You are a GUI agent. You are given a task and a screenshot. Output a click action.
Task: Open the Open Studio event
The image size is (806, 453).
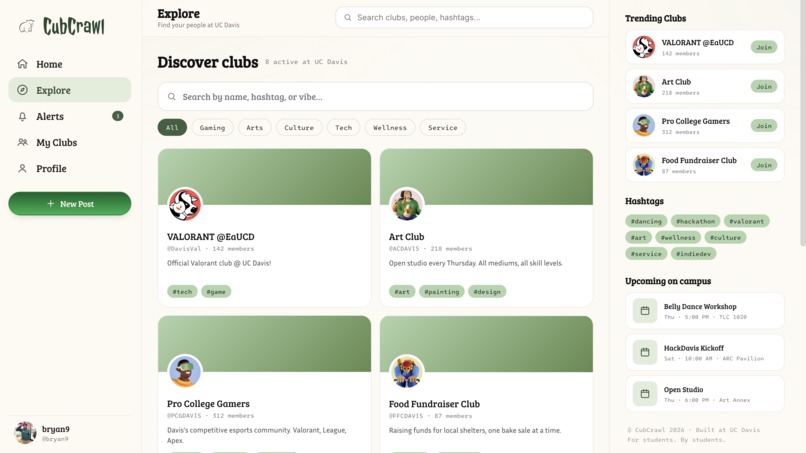[x=705, y=394]
